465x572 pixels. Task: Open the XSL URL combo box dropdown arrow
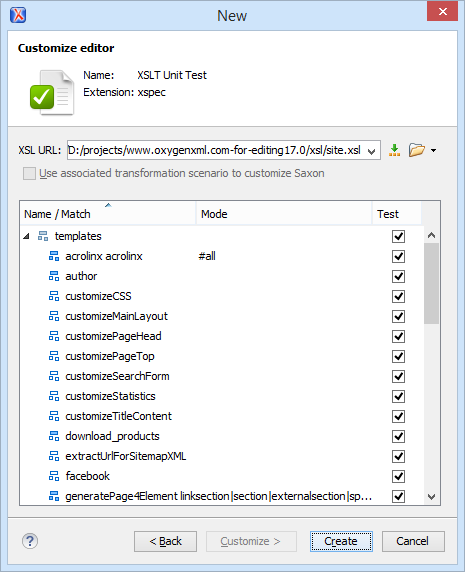coord(372,151)
